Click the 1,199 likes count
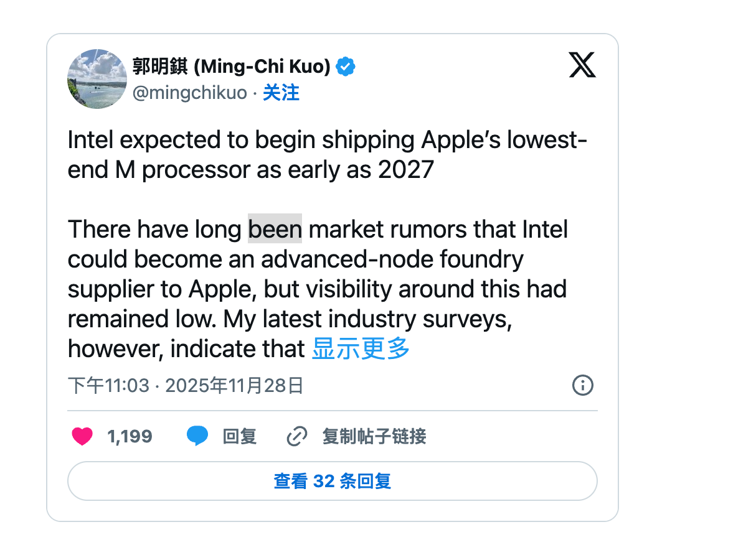The image size is (756, 555). 130,437
